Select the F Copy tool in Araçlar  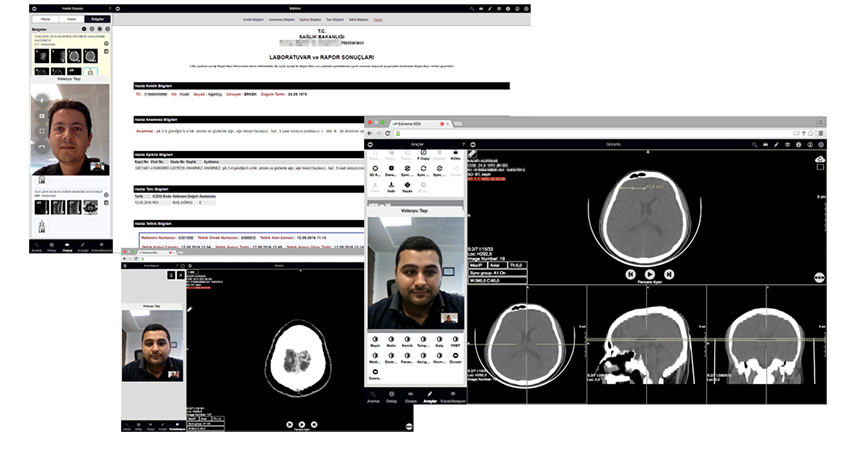[423, 155]
